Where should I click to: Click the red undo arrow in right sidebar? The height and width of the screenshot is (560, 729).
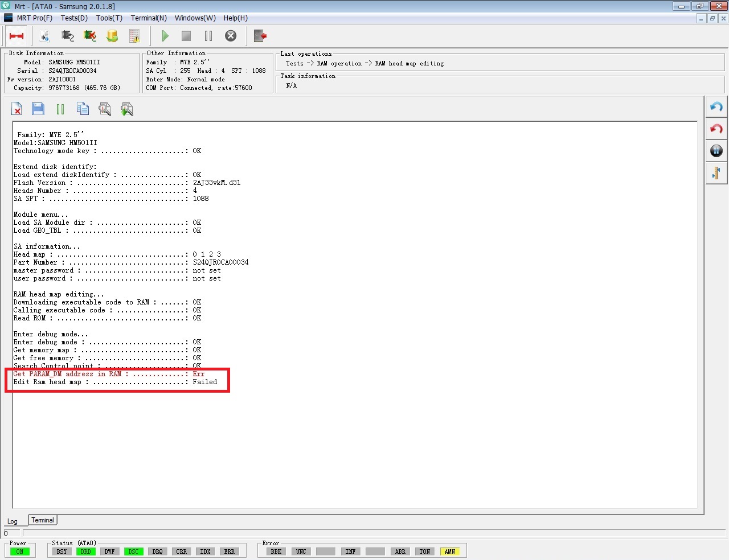(x=716, y=129)
